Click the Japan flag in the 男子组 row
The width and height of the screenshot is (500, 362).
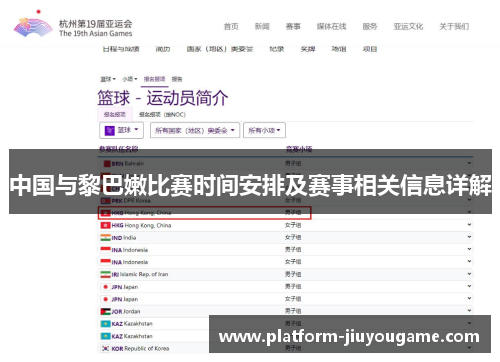(x=105, y=287)
